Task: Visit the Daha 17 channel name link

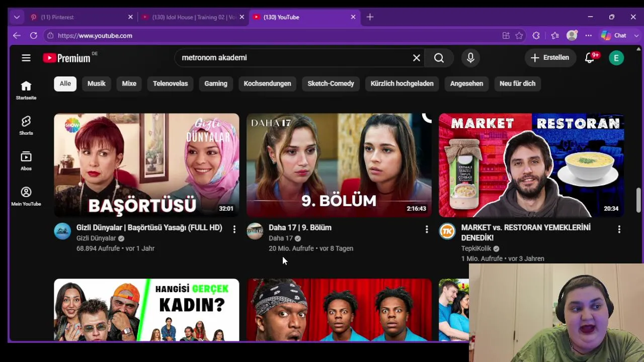Action: (281, 238)
